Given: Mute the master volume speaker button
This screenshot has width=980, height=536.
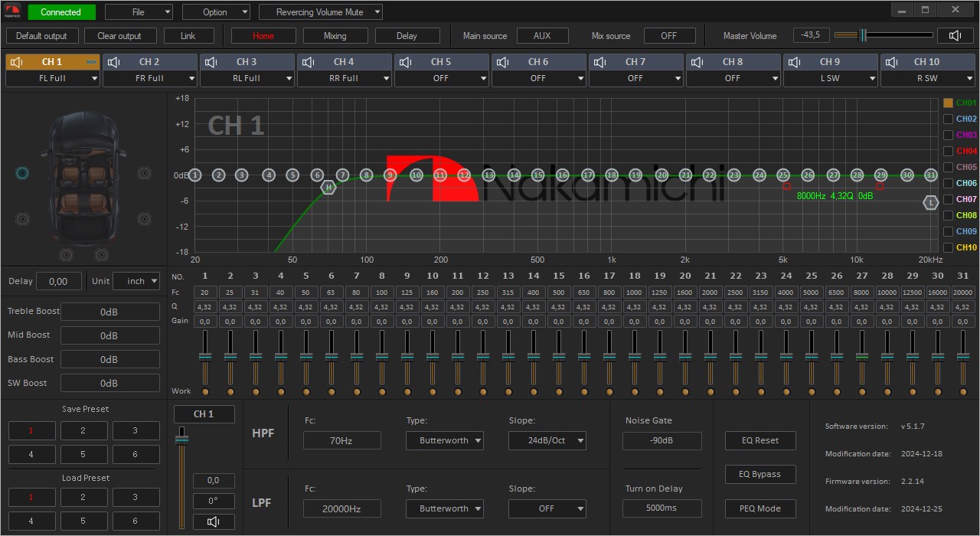Looking at the screenshot, I should coord(955,35).
